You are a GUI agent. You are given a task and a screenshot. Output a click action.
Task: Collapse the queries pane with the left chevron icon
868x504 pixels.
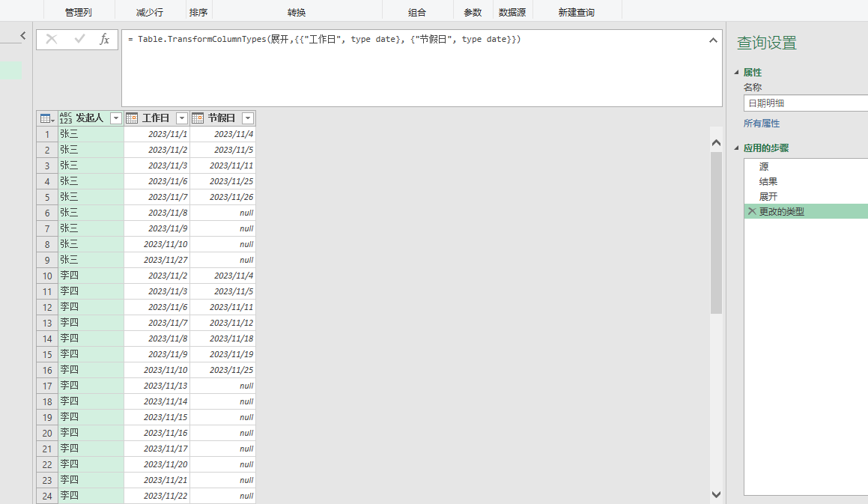22,35
